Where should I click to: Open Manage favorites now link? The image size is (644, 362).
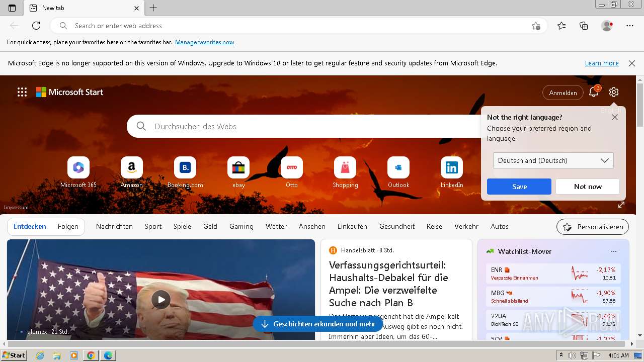[204, 42]
